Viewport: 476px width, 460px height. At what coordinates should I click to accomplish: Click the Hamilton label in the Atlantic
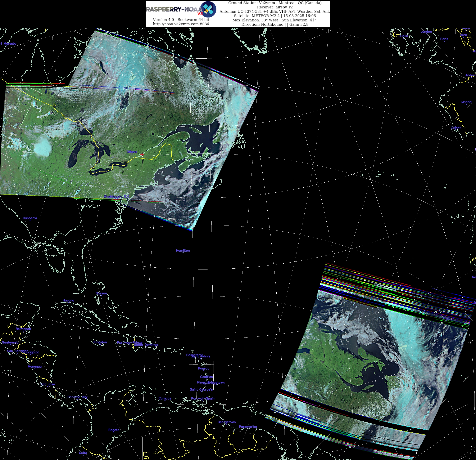point(183,251)
